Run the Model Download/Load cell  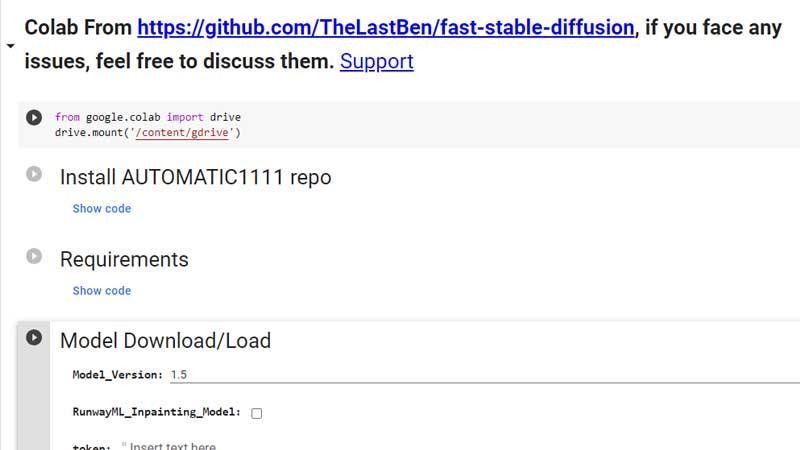tap(34, 337)
